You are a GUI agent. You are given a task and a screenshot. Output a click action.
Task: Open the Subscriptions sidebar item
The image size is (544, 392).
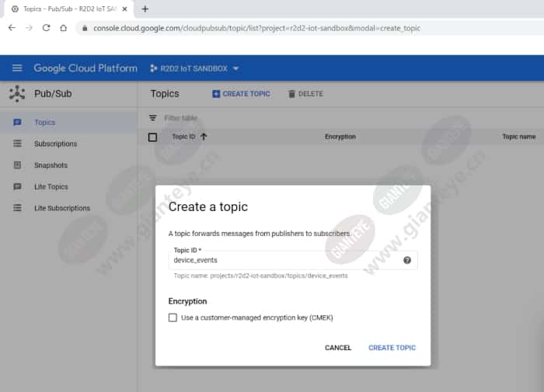pyautogui.click(x=68, y=144)
